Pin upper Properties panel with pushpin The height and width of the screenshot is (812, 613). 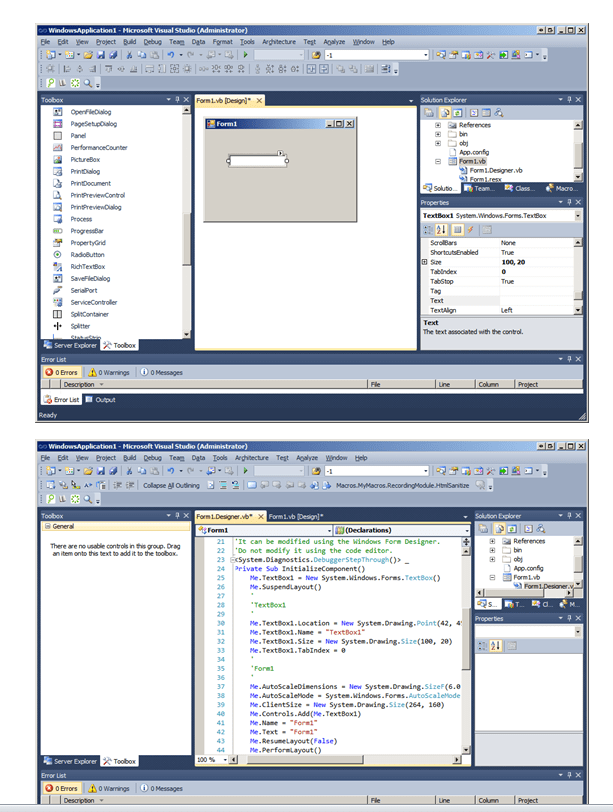[570, 202]
